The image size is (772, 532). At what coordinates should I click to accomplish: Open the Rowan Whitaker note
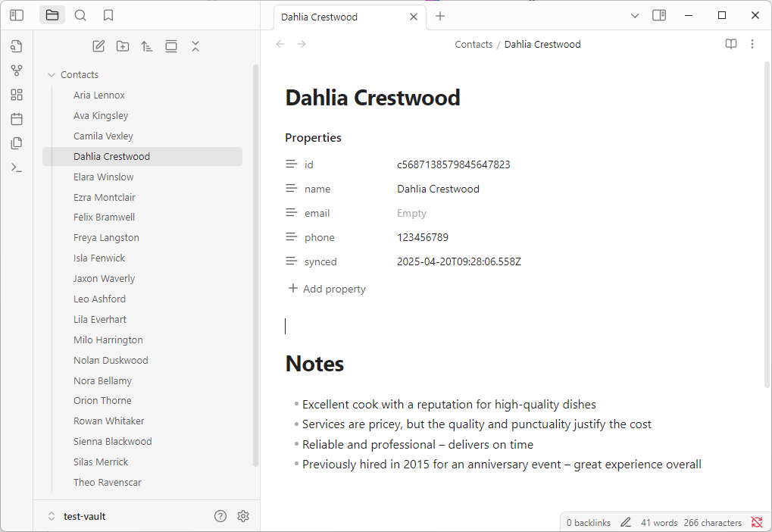click(109, 421)
